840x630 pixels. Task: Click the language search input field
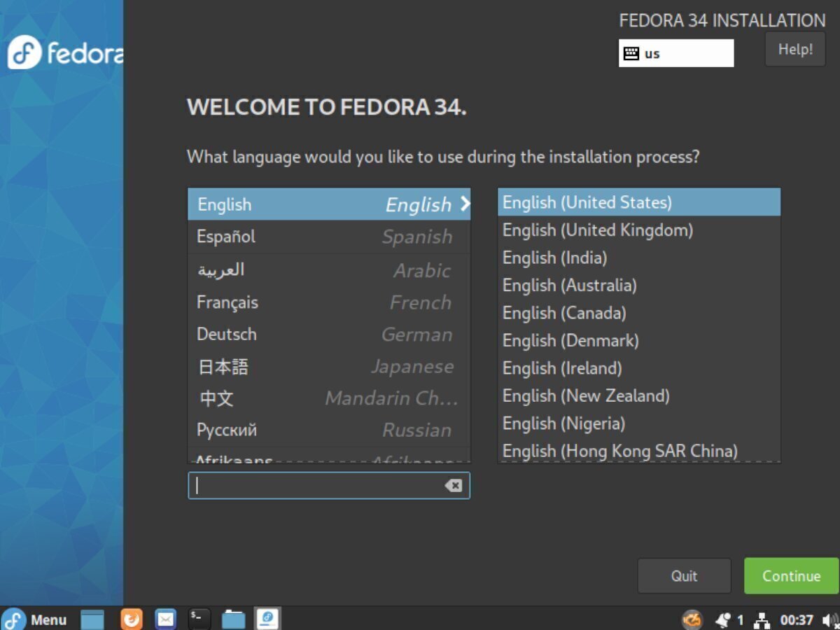[x=315, y=484]
